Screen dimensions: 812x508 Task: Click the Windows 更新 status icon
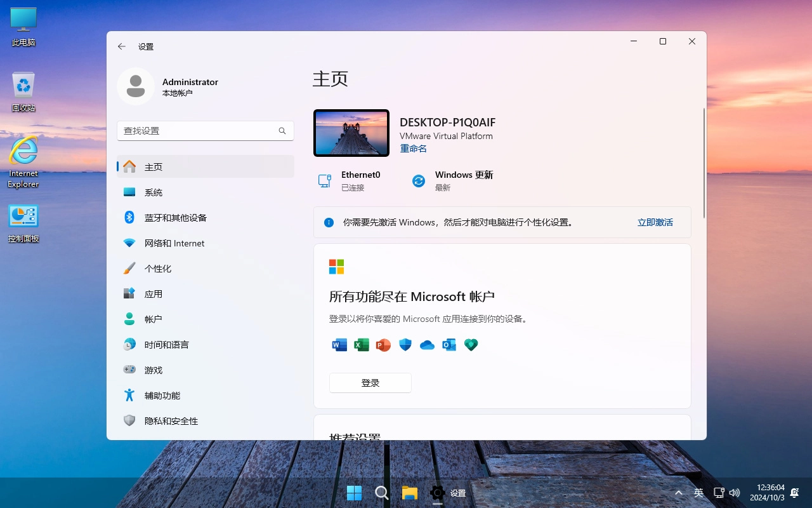click(418, 180)
